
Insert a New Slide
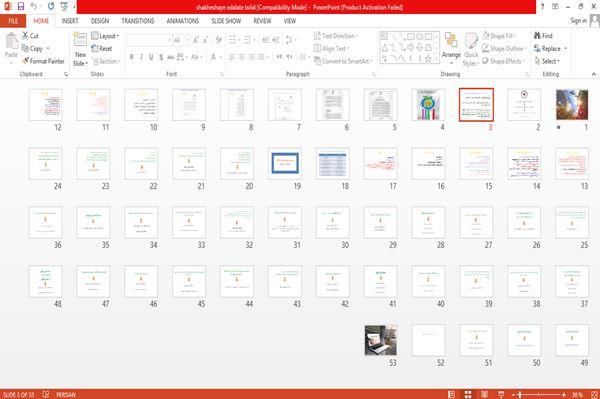click(80, 50)
